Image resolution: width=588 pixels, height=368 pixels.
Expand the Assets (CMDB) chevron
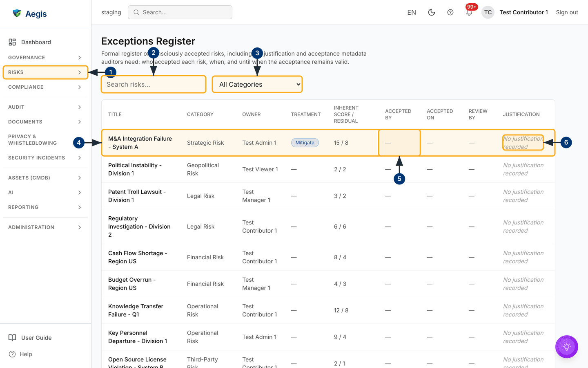click(80, 178)
